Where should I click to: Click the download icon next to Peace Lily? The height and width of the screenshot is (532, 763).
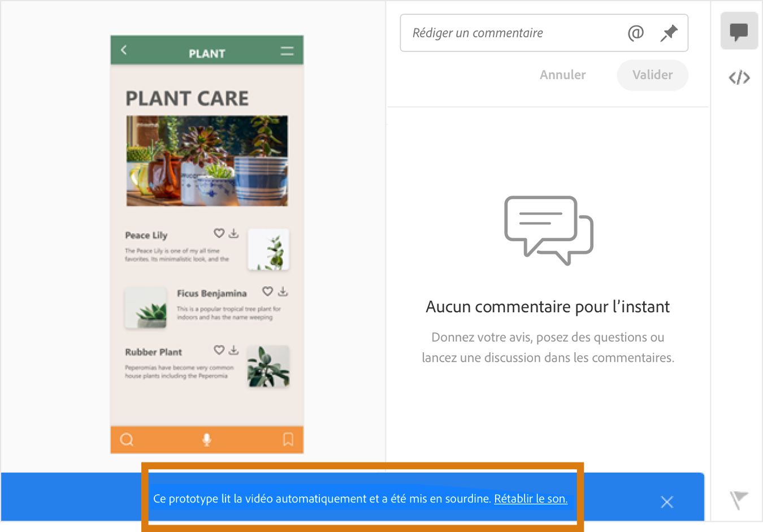coord(234,233)
